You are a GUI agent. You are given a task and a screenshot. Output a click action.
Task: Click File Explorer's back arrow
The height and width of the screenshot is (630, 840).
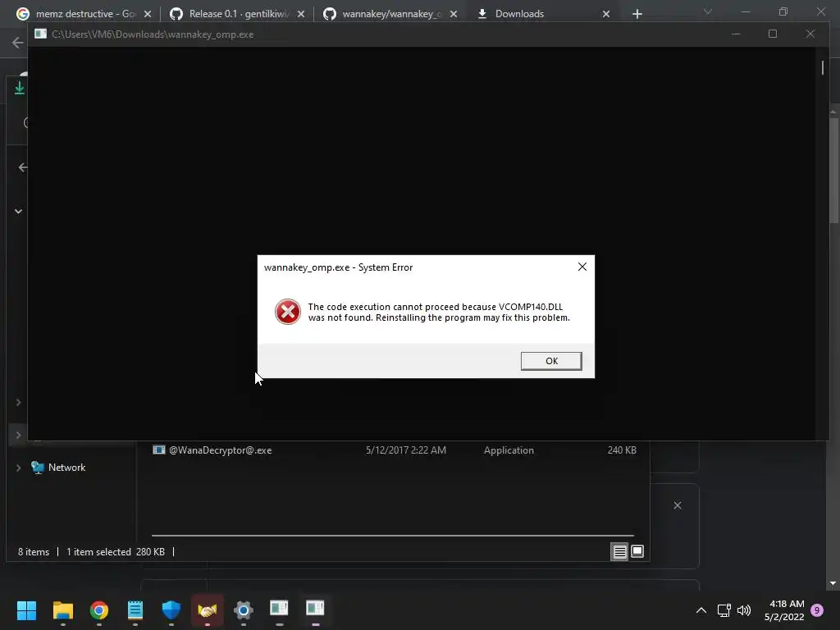pos(22,167)
